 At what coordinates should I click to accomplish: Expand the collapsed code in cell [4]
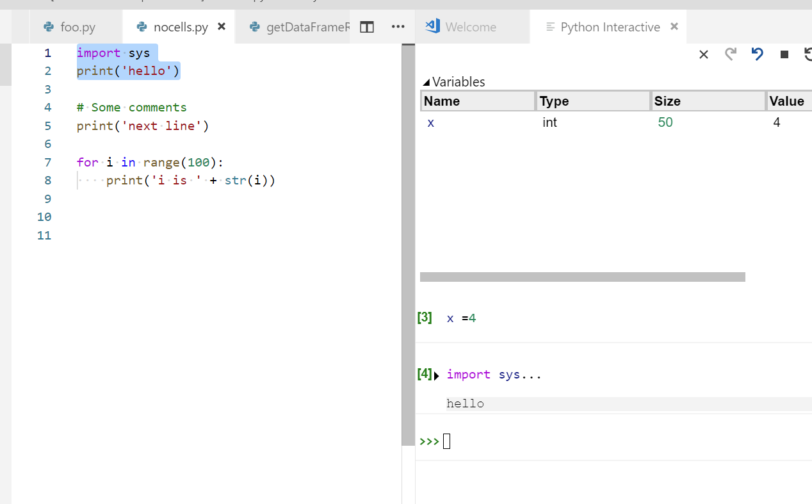coord(437,376)
